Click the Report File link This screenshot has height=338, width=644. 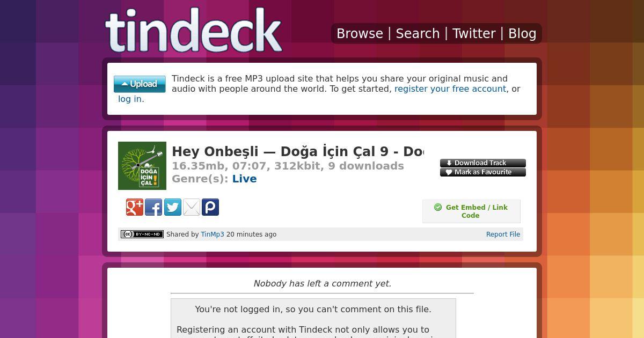[x=503, y=234]
